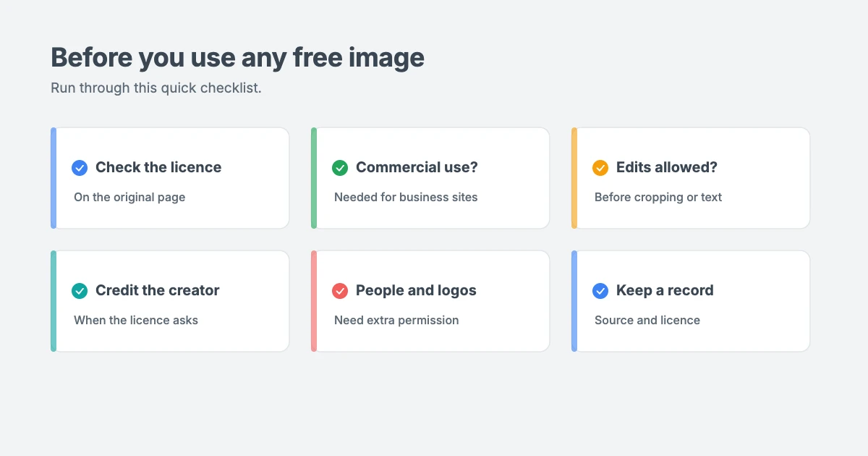Select the 'Check the licence' card title

158,167
